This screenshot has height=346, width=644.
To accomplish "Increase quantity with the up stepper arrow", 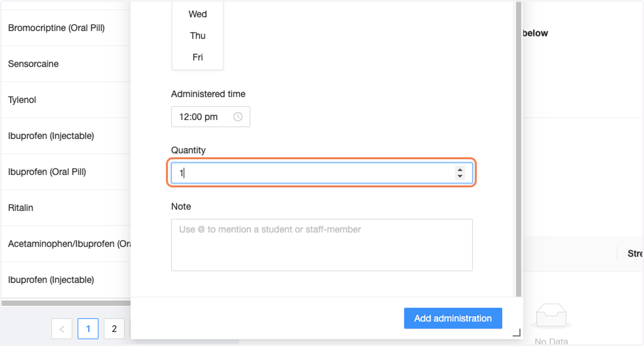I will pos(460,170).
